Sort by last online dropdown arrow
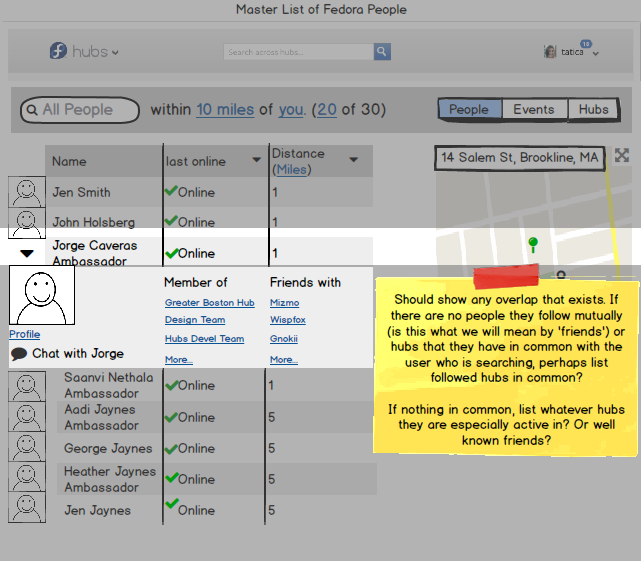The image size is (641, 561). [x=256, y=160]
